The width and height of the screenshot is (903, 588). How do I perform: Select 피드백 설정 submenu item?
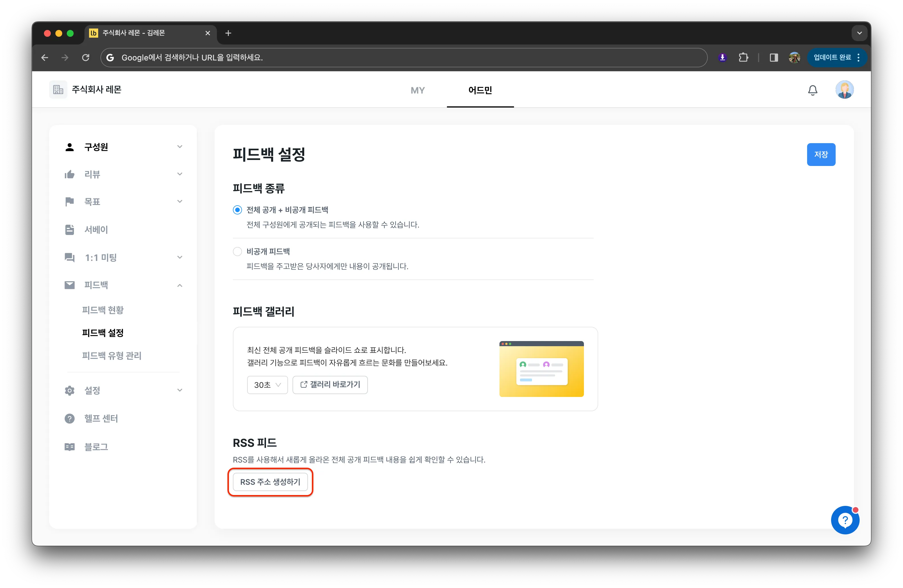click(103, 333)
